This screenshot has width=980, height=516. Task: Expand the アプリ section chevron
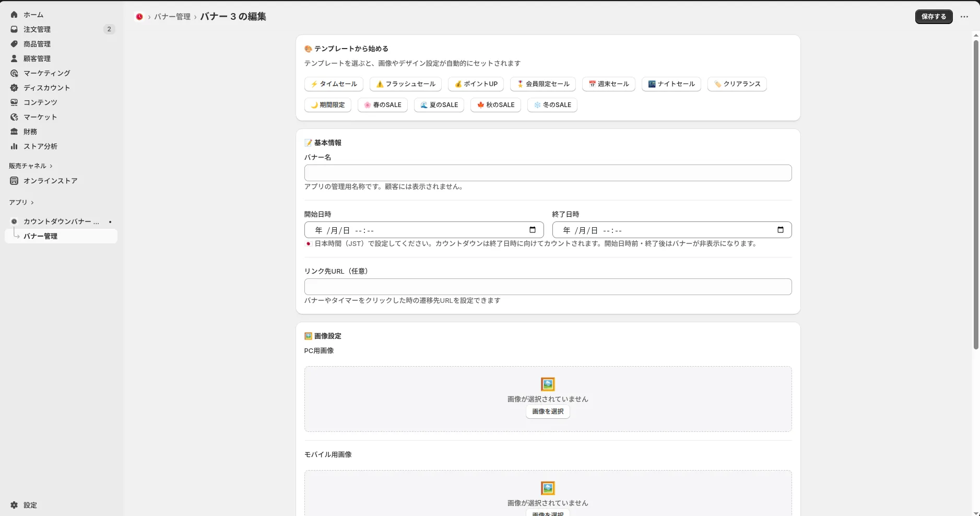tap(32, 203)
